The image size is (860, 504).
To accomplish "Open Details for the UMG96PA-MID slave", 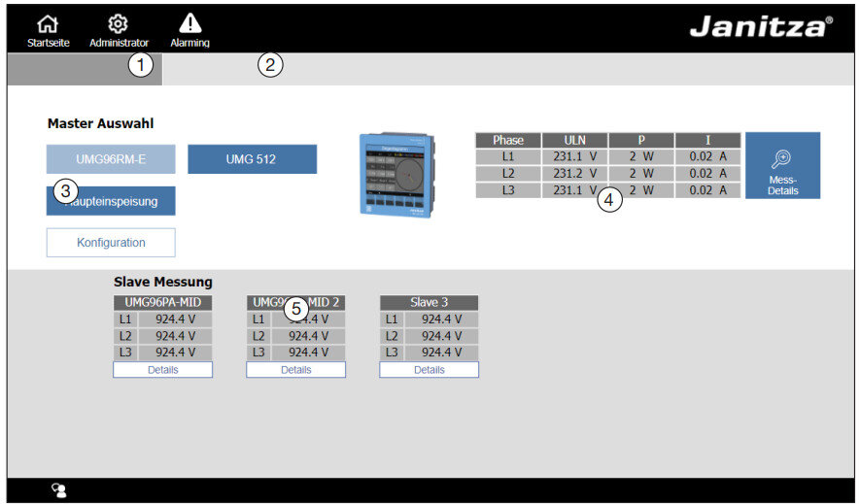I will pos(162,370).
